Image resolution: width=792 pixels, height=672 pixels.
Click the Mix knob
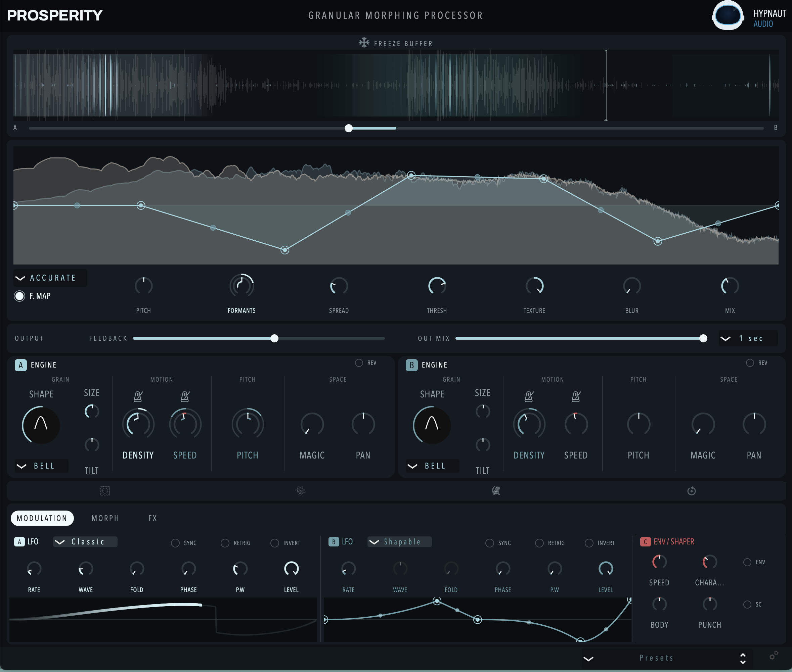click(x=730, y=286)
